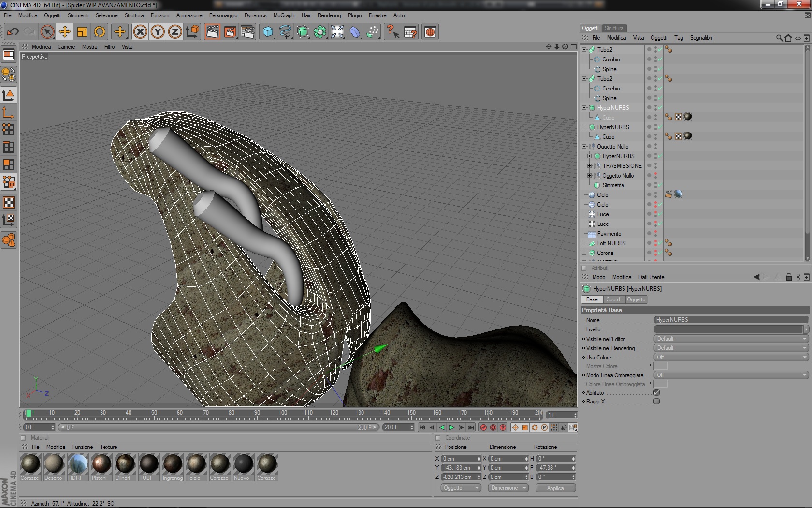Open the MoGraph menu

pyautogui.click(x=284, y=15)
